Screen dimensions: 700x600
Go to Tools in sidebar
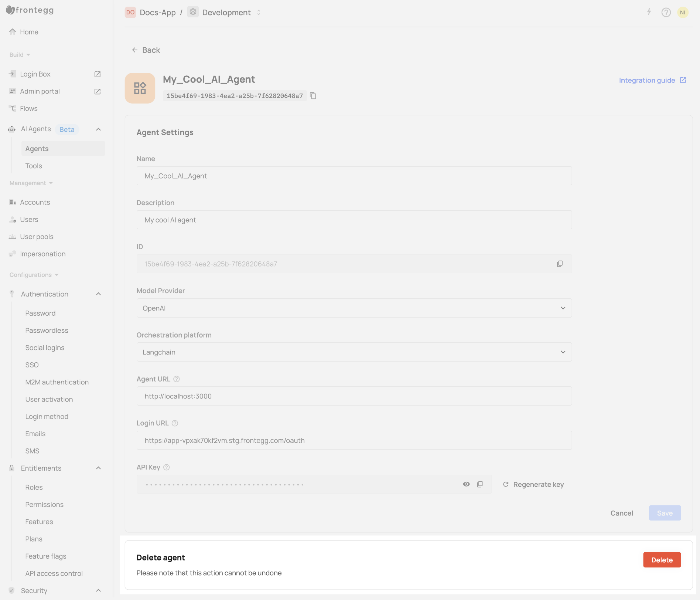(x=34, y=166)
